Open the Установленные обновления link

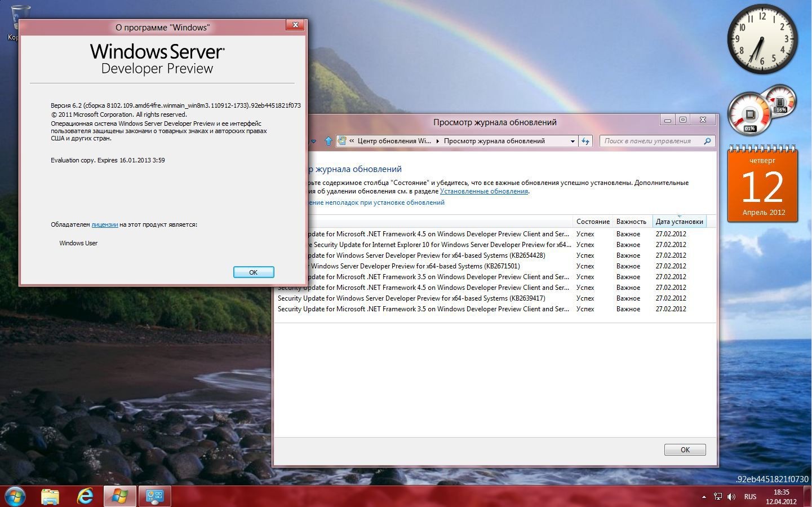(484, 191)
